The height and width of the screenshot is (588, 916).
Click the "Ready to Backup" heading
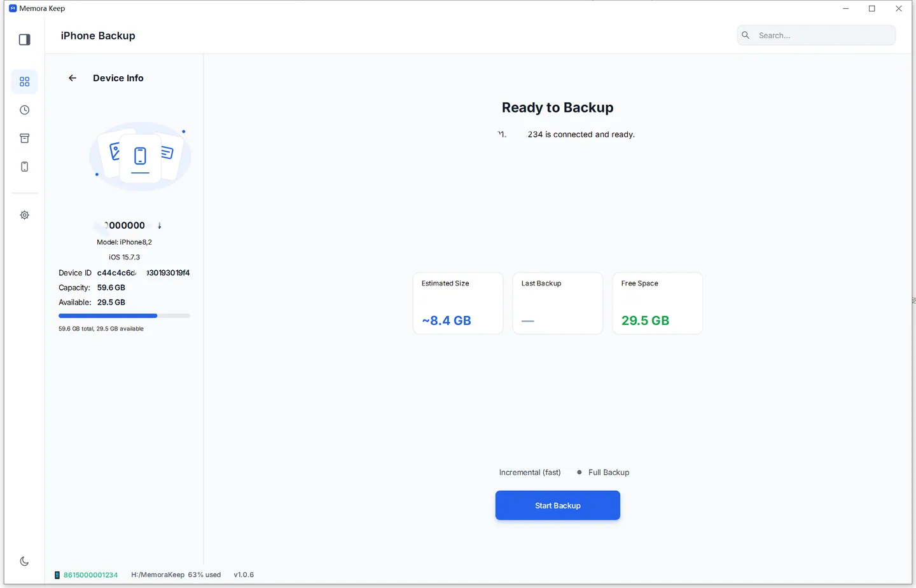tap(558, 107)
